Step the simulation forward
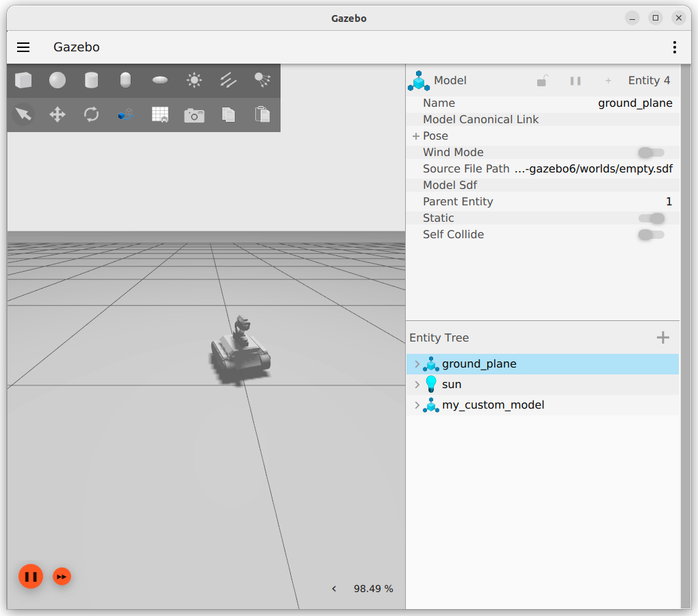The height and width of the screenshot is (616, 698). [62, 576]
